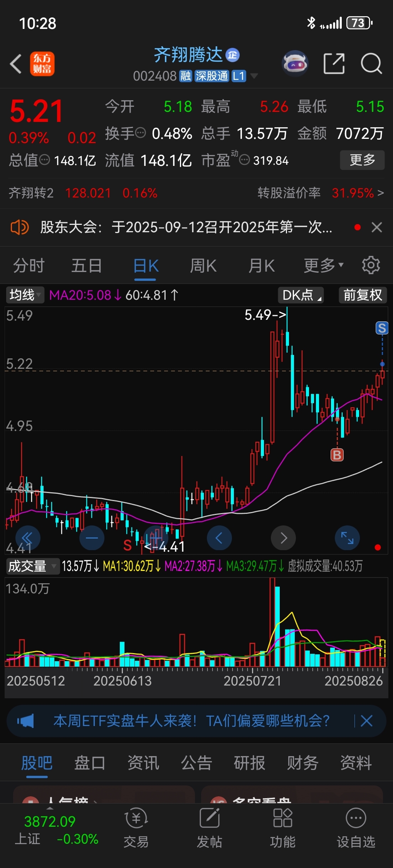
Task: Move chart right with arrow button
Action: point(284,538)
